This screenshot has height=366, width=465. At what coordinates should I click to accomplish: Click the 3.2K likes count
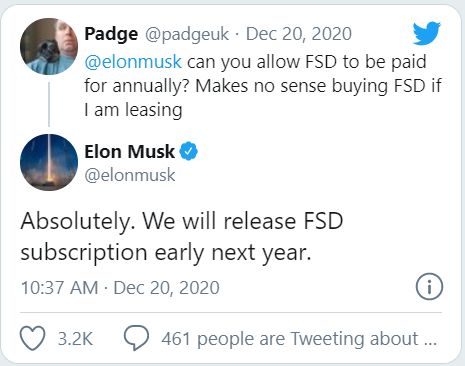pyautogui.click(x=75, y=338)
